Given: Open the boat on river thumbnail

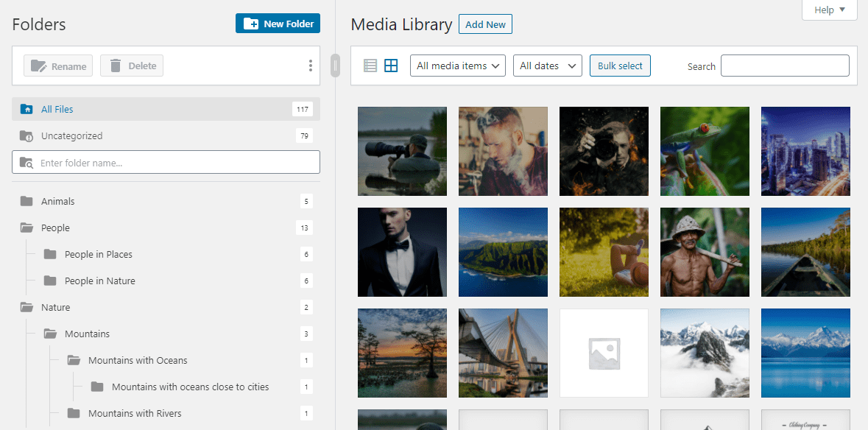Looking at the screenshot, I should pos(805,252).
